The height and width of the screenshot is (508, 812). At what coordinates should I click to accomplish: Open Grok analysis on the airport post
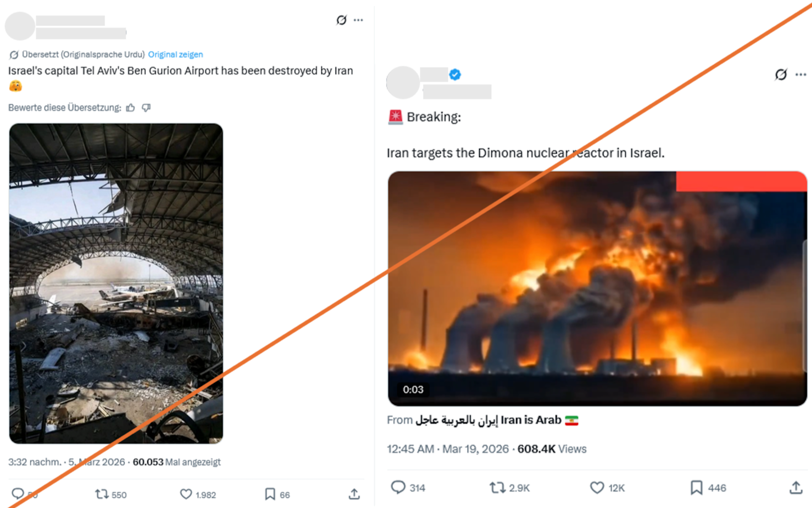(341, 20)
